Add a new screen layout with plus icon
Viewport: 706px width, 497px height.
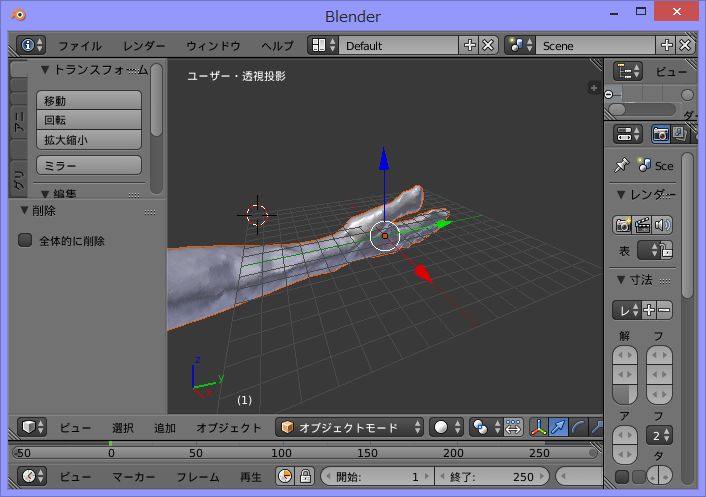(470, 45)
